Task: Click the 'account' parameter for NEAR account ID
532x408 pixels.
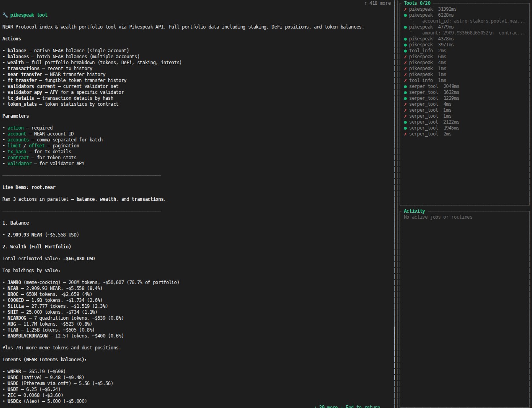Action: click(x=17, y=134)
